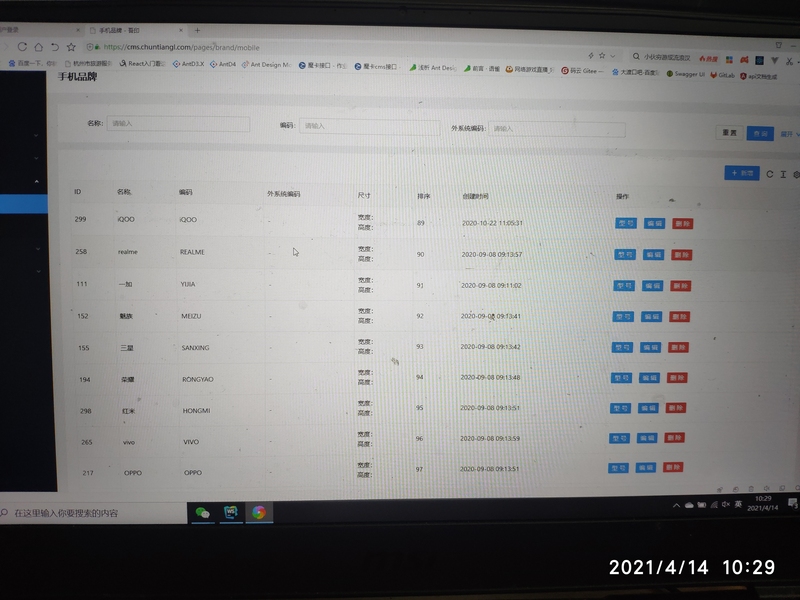Open WeChat from the taskbar

[203, 512]
